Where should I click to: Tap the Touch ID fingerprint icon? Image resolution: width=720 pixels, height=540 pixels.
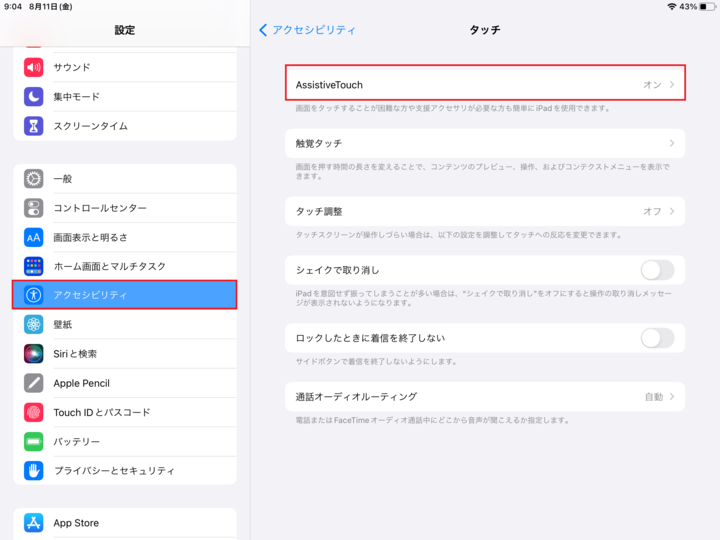pyautogui.click(x=34, y=412)
